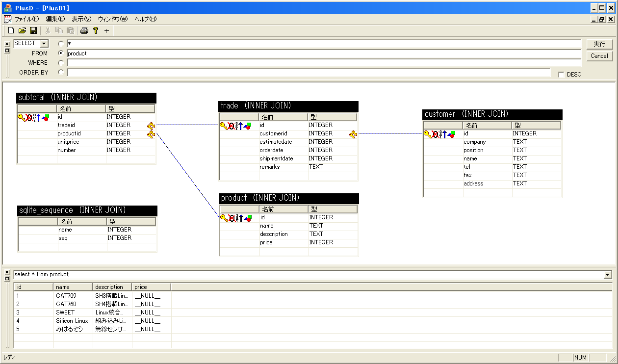Expand the SELECT statement type dropdown

[x=44, y=44]
